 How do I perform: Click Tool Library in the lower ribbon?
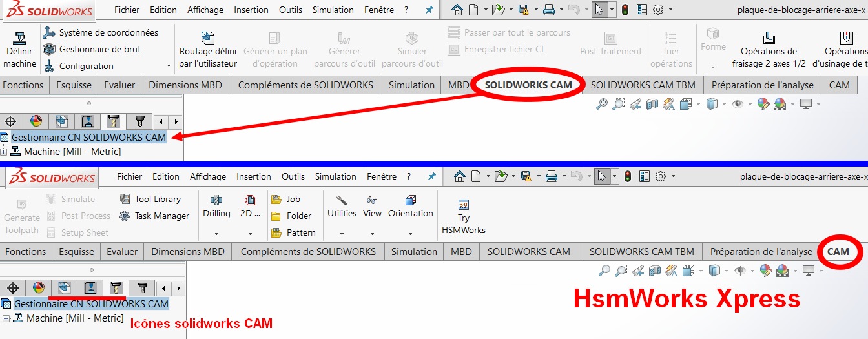(x=150, y=199)
